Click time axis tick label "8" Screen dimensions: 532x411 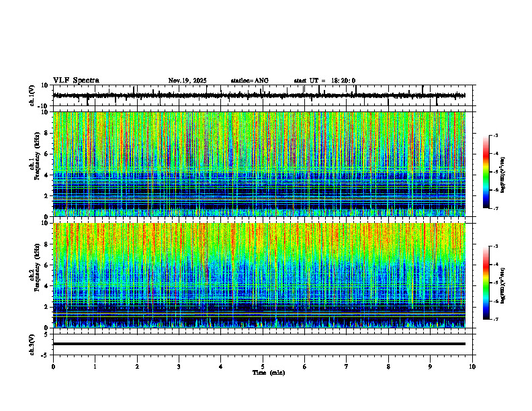tap(388, 367)
